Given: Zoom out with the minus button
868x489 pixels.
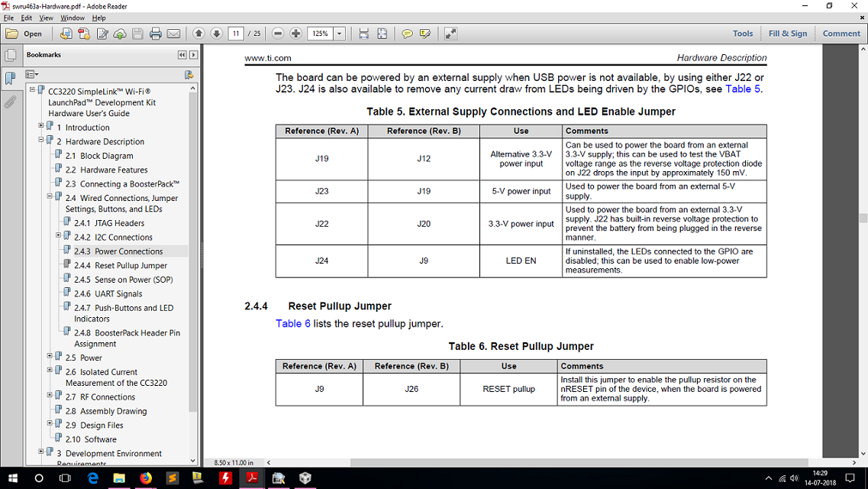Looking at the screenshot, I should (278, 34).
